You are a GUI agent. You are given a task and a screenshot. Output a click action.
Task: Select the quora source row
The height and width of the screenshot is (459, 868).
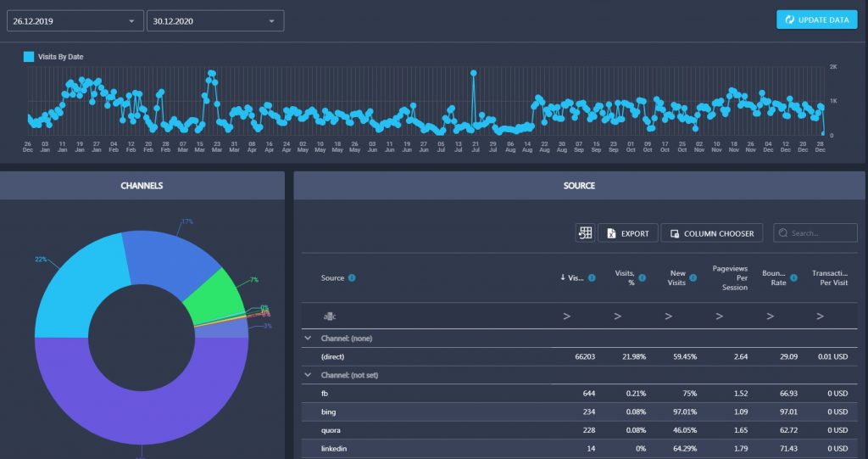[x=580, y=430]
